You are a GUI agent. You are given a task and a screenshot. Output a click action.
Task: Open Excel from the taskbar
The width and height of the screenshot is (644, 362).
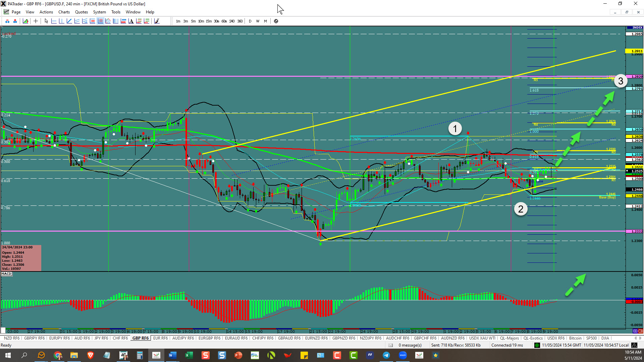click(x=189, y=355)
